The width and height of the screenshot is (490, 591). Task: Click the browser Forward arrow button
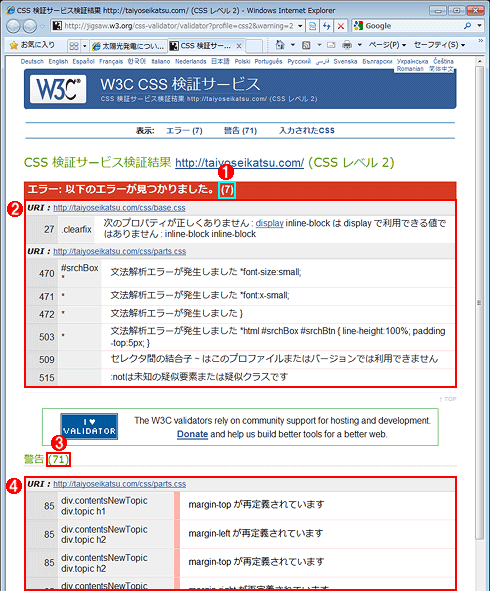click(30, 26)
